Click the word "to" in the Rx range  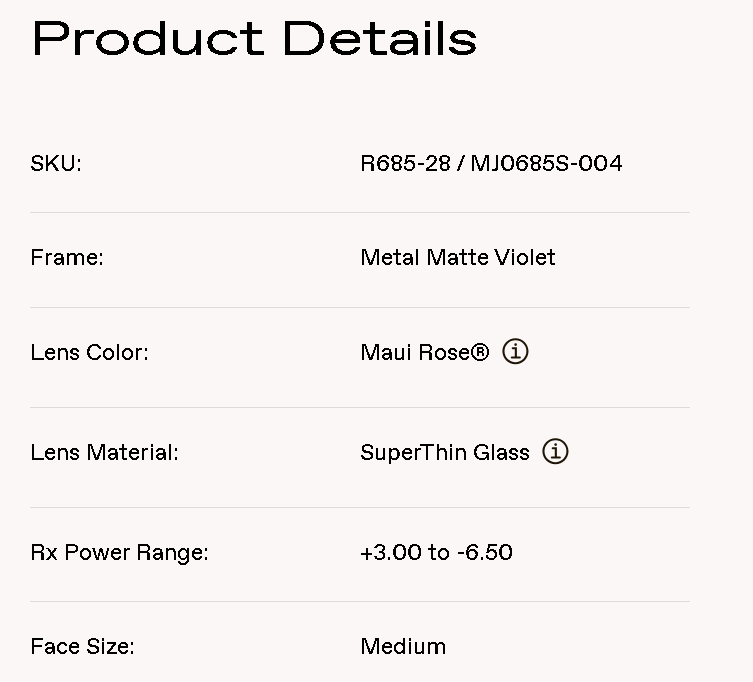(437, 552)
